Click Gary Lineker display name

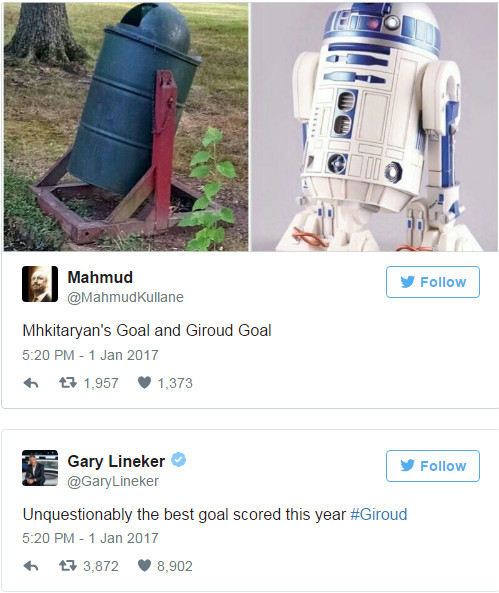[x=116, y=461]
